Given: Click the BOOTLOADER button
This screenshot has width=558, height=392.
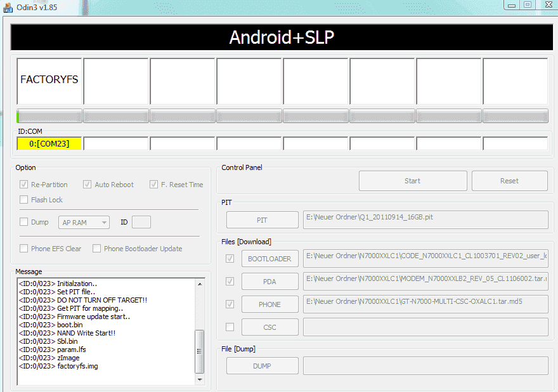Looking at the screenshot, I should point(269,259).
